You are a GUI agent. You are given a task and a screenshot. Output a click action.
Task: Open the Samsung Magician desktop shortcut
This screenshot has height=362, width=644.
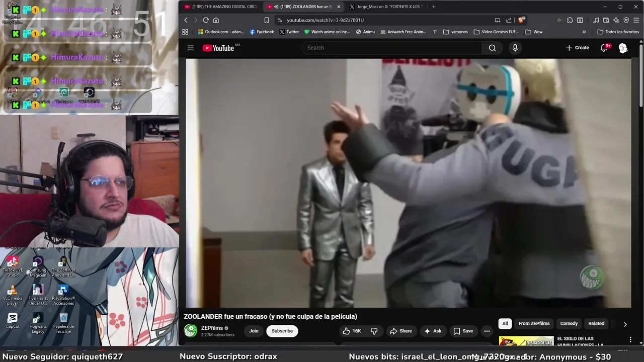click(x=38, y=266)
